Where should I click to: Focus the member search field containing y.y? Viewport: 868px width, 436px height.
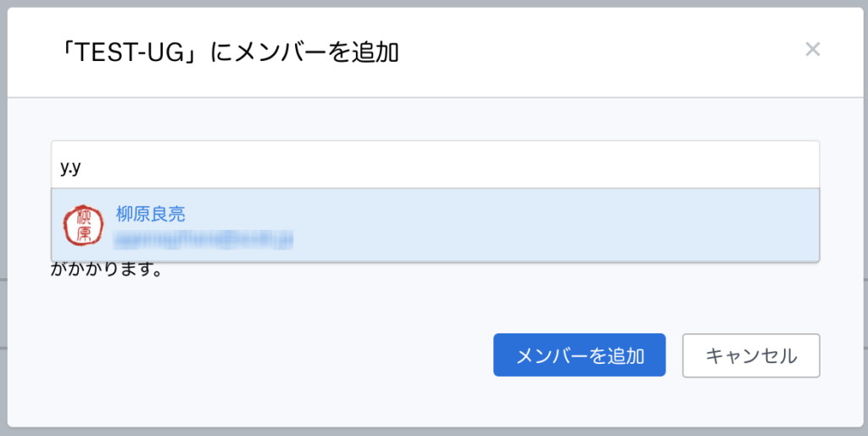435,165
